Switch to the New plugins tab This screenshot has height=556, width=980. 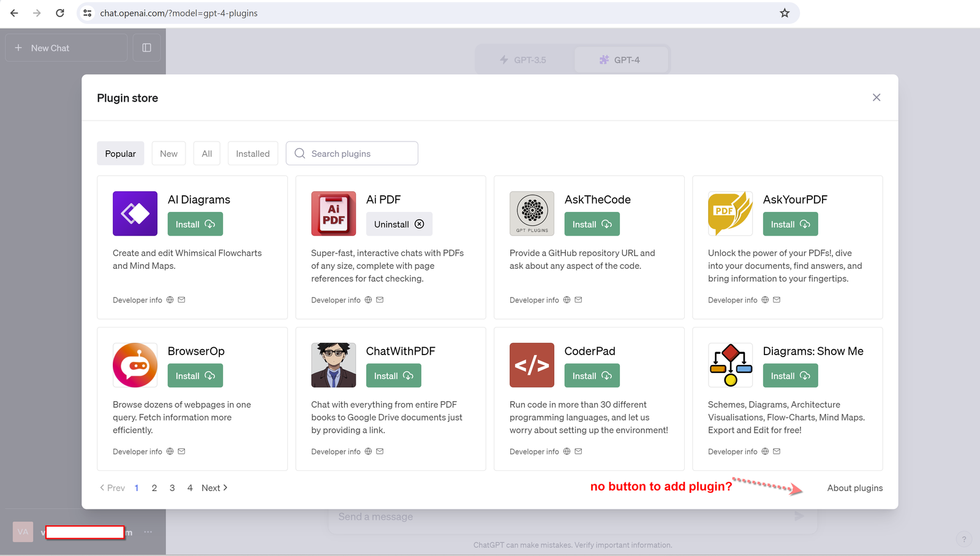[168, 154]
